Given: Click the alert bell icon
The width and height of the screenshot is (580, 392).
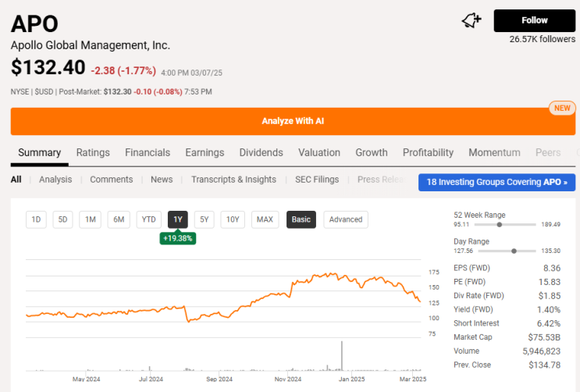Looking at the screenshot, I should 471,20.
